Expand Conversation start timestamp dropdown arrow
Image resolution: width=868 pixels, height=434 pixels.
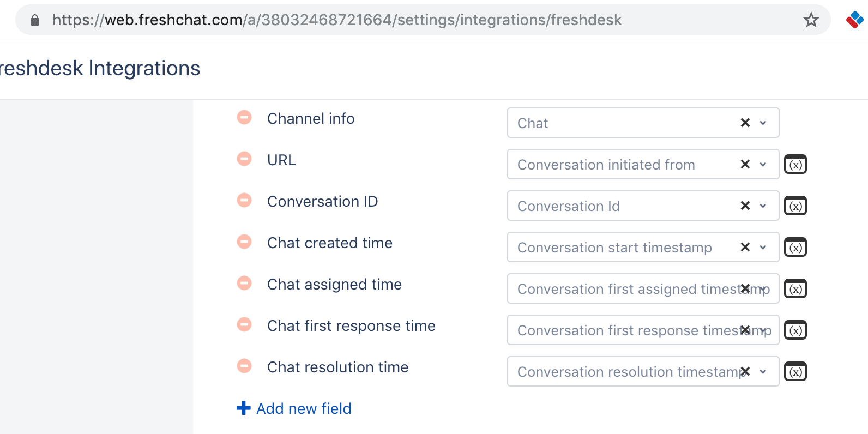click(763, 248)
